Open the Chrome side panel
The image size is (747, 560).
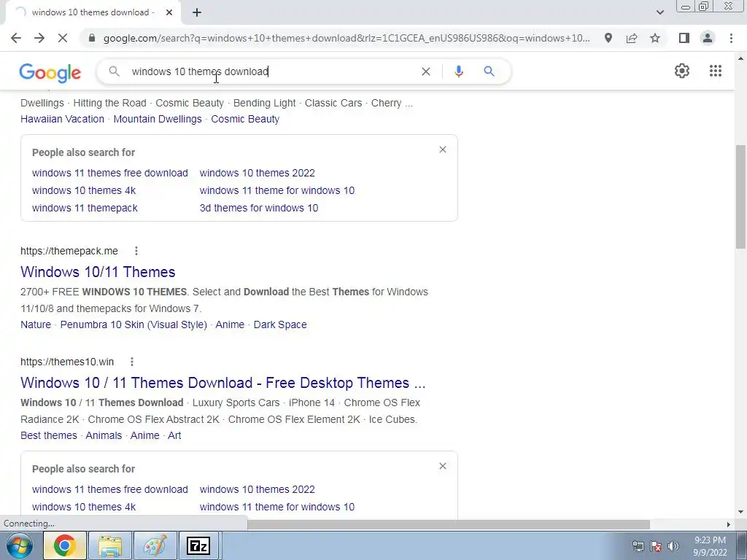tap(684, 38)
